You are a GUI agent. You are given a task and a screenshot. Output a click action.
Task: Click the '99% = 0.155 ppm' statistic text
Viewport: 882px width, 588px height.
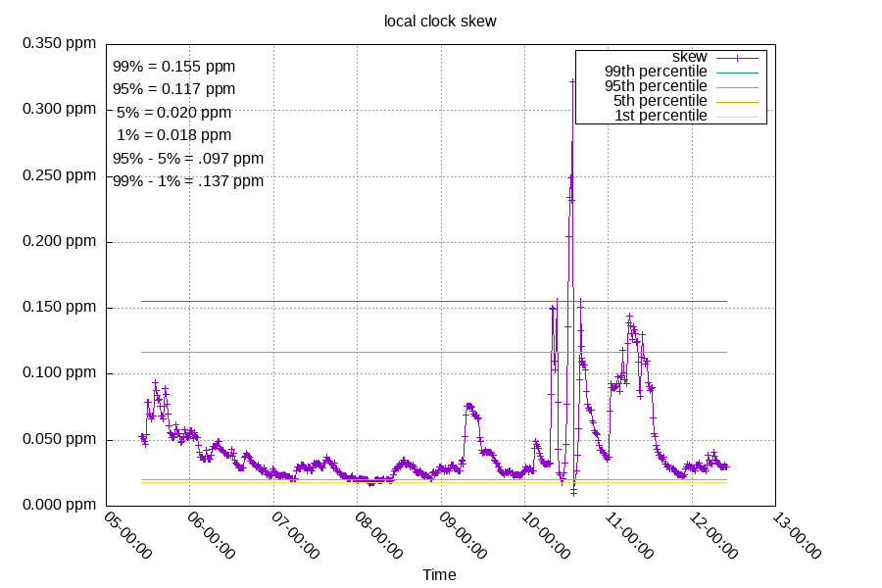point(174,67)
